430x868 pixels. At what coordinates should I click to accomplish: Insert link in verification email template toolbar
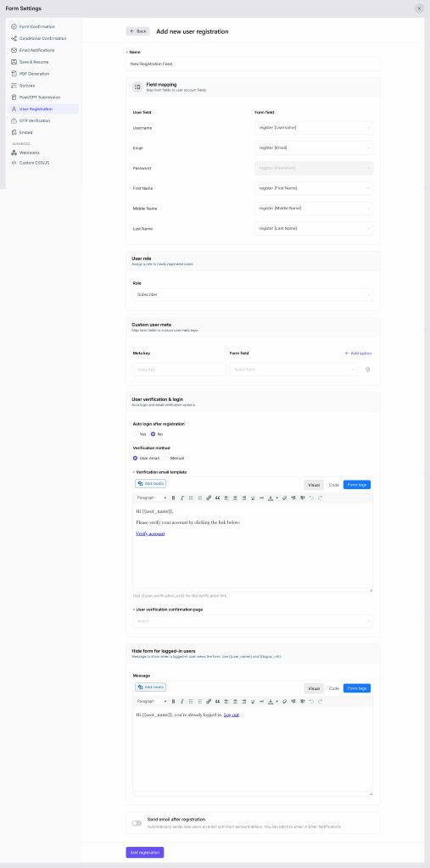pos(209,498)
